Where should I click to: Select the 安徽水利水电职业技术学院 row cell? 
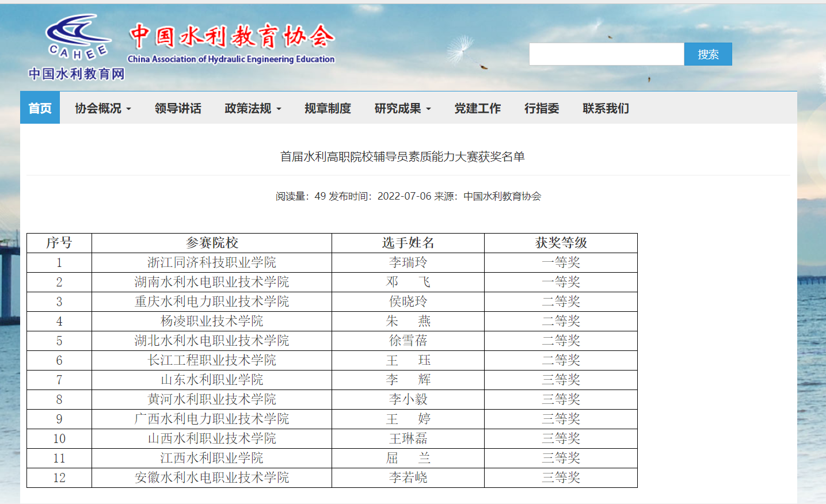212,478
